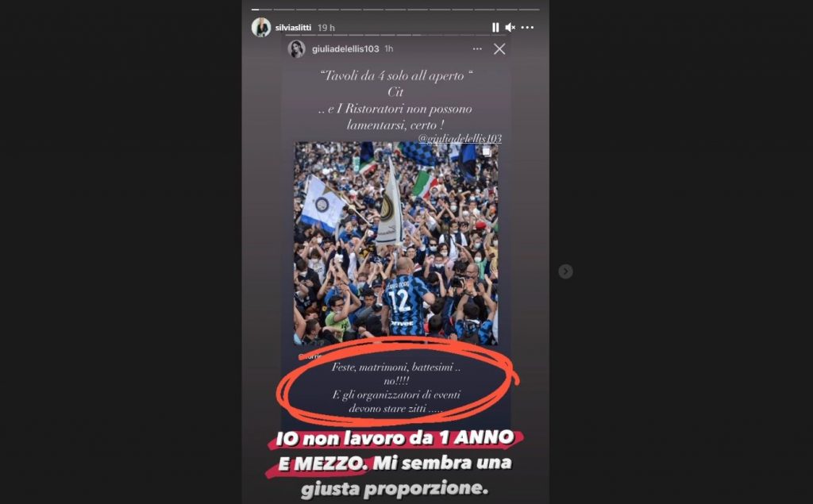This screenshot has height=504, width=813.
Task: Click the embedded story progress bar
Action: (x=397, y=35)
